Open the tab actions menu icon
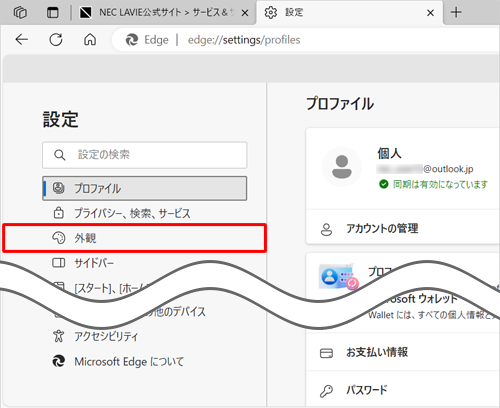Viewport: 500px width, 408px height. tap(52, 13)
